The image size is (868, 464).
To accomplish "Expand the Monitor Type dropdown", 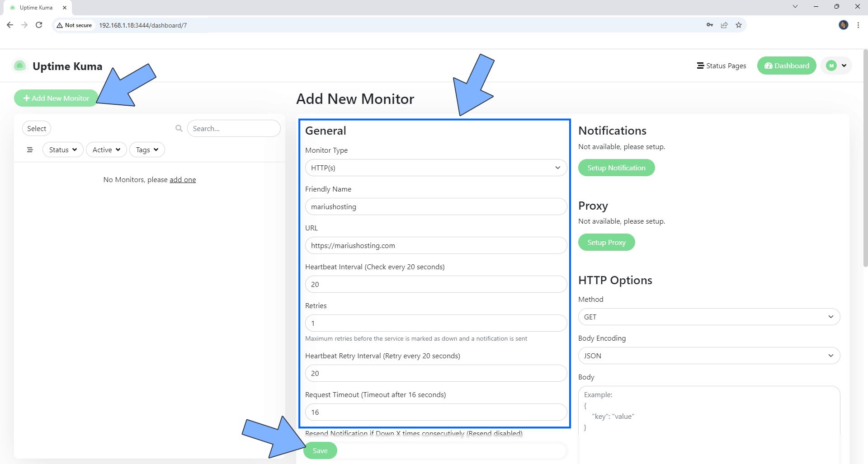I will point(436,168).
